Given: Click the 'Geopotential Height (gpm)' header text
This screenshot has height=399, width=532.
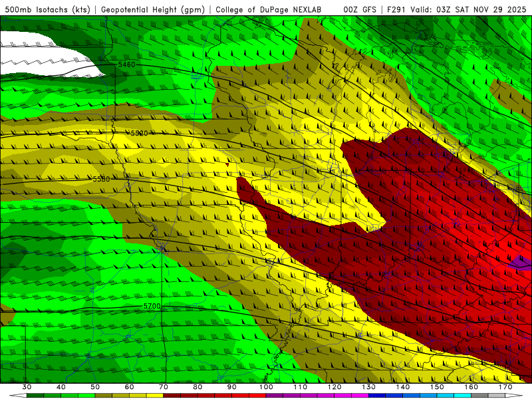Looking at the screenshot, I should [153, 9].
